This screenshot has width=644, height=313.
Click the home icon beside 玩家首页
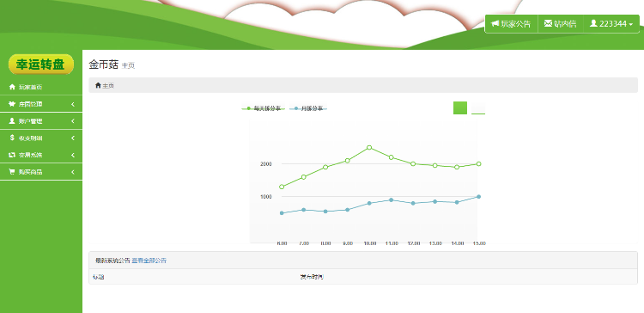(12, 87)
